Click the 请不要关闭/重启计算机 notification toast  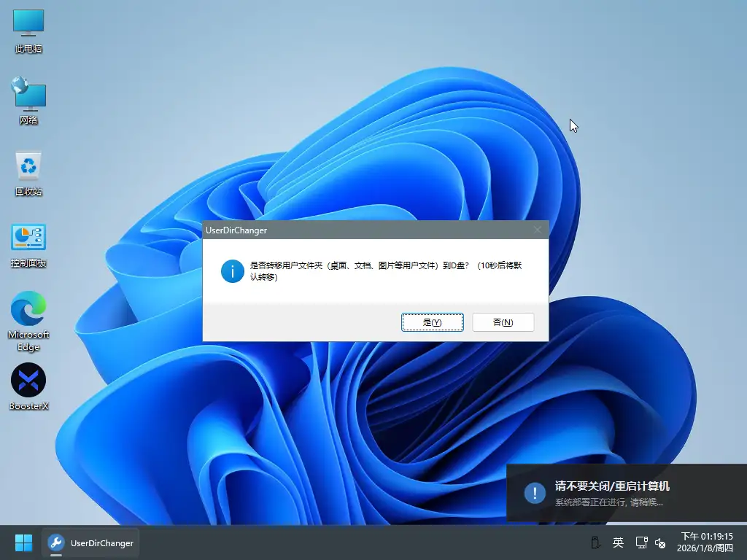coord(626,493)
